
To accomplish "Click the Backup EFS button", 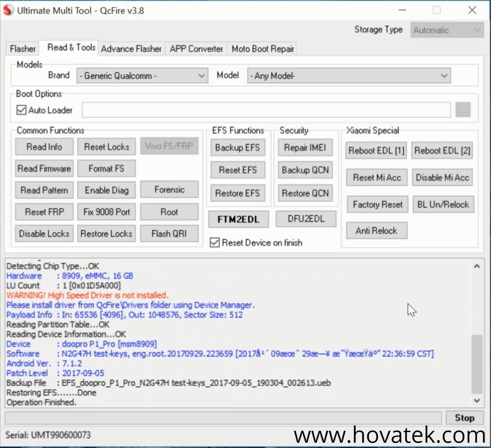I will (238, 147).
